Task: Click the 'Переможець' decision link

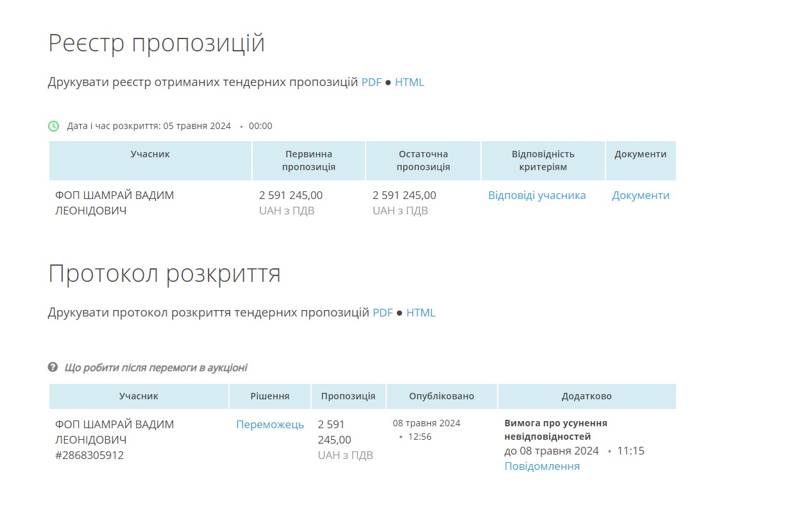Action: coord(270,424)
